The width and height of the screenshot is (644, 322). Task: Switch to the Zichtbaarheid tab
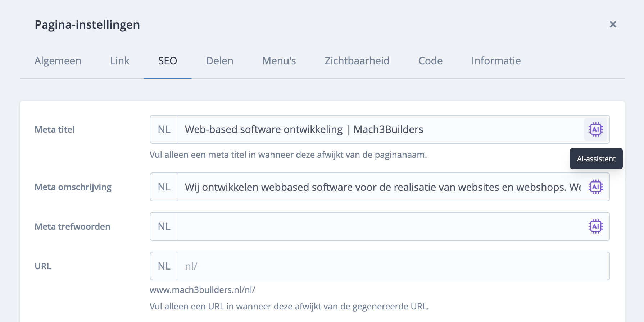[x=357, y=61]
